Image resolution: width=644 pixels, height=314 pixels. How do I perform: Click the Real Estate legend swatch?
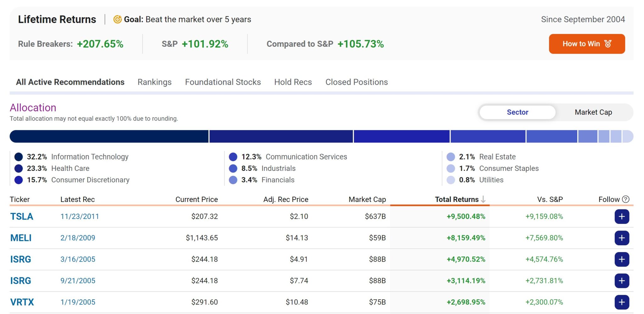click(451, 157)
